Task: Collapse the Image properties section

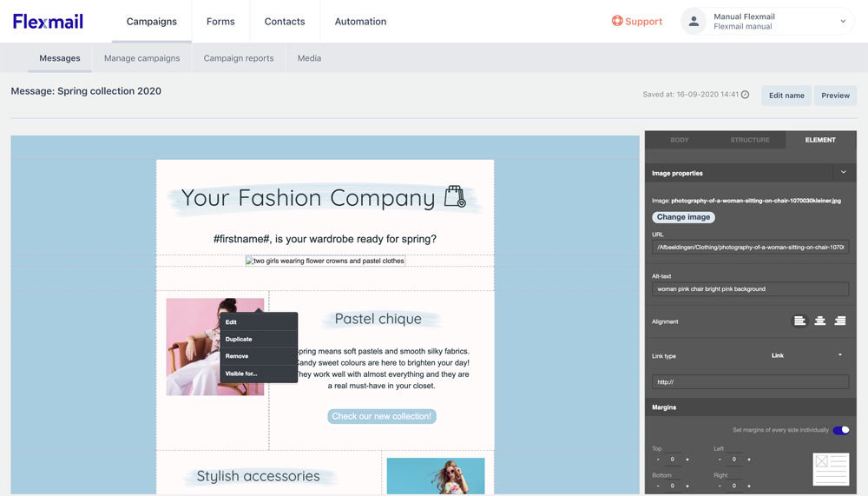Action: [843, 173]
